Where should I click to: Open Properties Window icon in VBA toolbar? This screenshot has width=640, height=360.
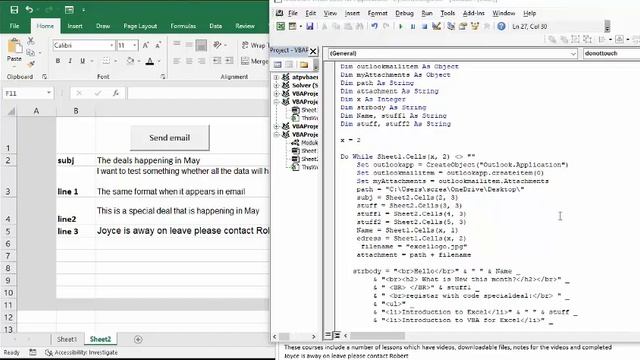coord(463,26)
